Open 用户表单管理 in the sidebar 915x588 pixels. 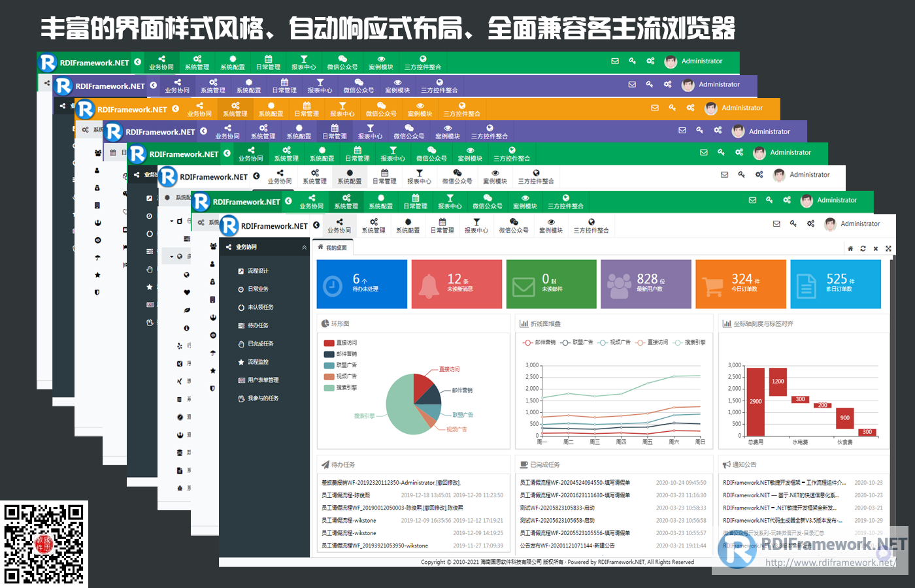point(263,380)
